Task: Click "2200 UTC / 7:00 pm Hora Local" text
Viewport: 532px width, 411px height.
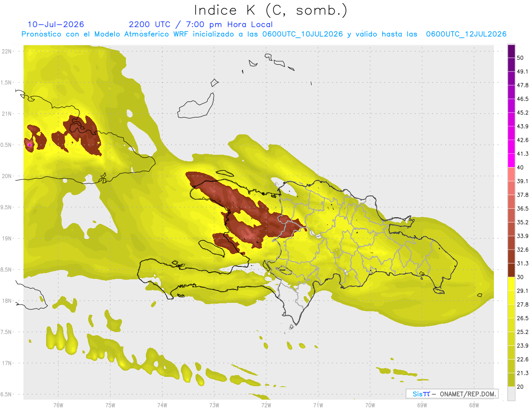Action: pyautogui.click(x=201, y=24)
